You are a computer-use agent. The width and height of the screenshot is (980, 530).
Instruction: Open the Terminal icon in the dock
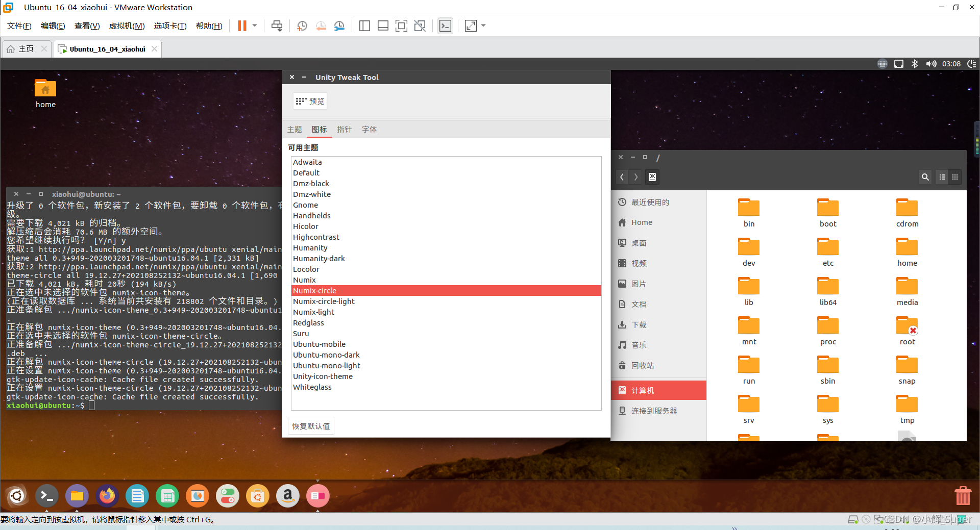pos(46,496)
